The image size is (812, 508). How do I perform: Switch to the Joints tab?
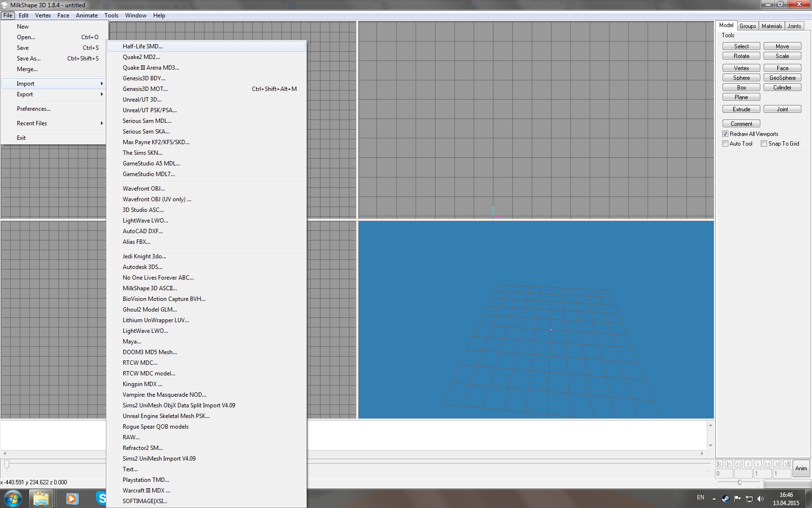794,26
